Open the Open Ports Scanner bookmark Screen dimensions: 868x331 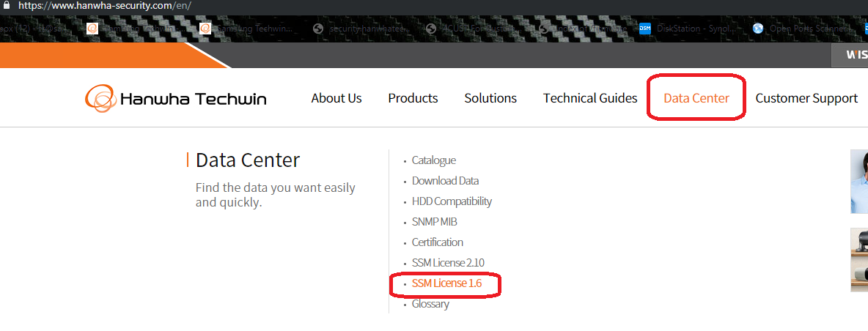click(x=801, y=29)
